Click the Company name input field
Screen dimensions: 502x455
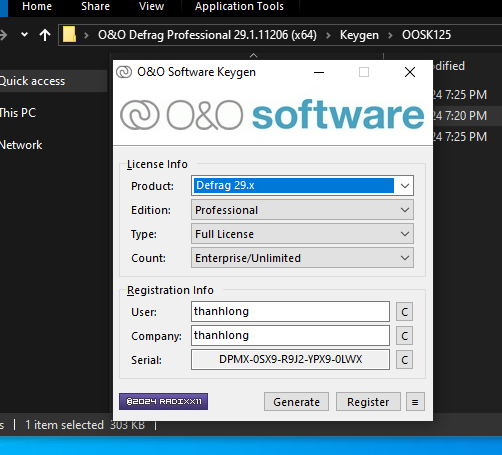(290, 336)
